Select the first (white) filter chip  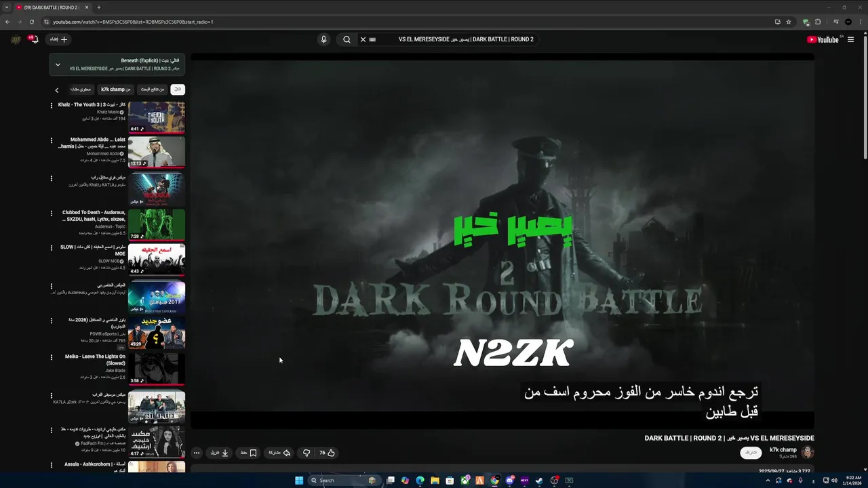(x=178, y=89)
